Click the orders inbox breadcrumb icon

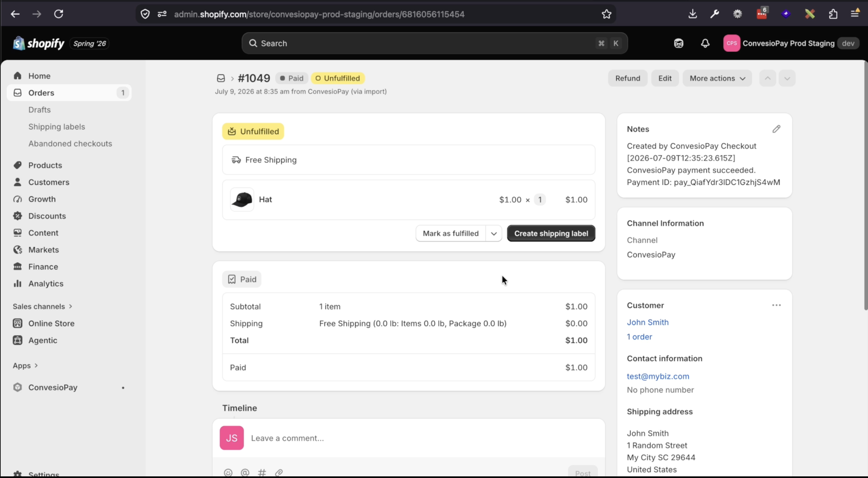pyautogui.click(x=221, y=78)
